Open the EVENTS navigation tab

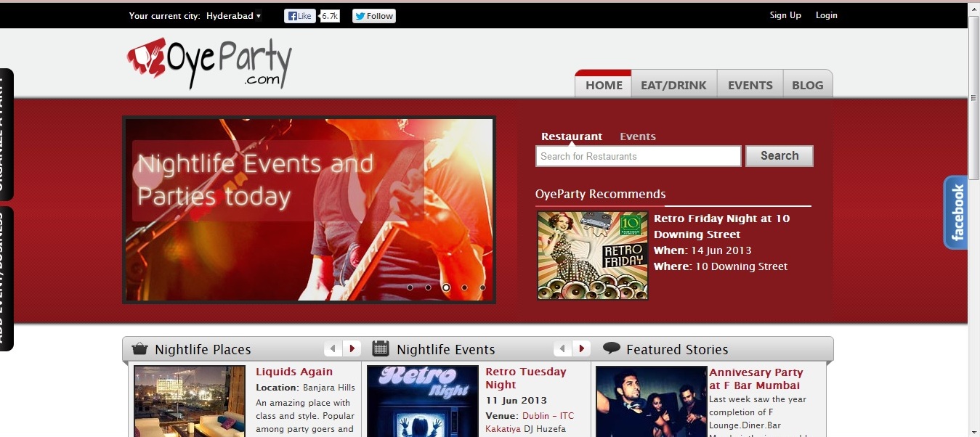[x=750, y=85]
